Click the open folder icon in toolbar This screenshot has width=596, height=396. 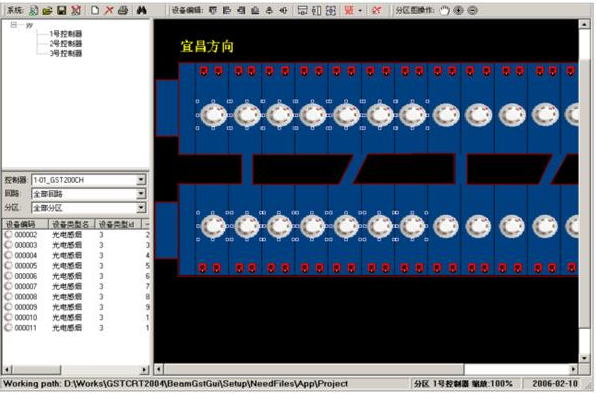[x=47, y=11]
